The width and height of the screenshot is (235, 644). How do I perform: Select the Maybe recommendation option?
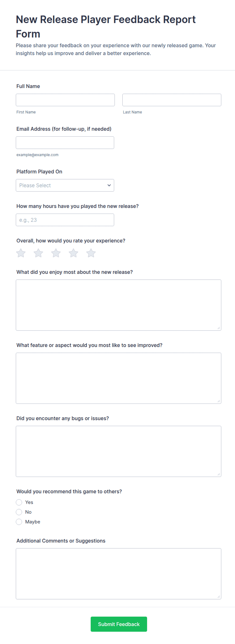pyautogui.click(x=19, y=522)
